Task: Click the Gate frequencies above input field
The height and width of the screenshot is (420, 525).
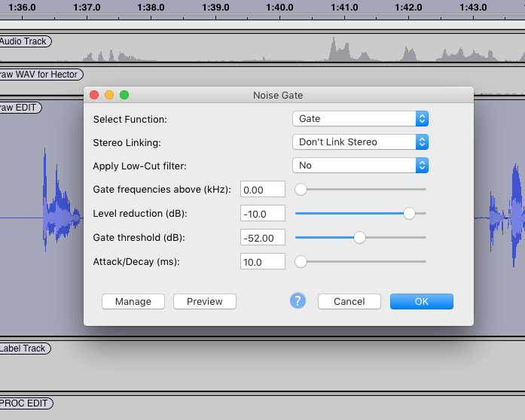Action: pos(263,190)
